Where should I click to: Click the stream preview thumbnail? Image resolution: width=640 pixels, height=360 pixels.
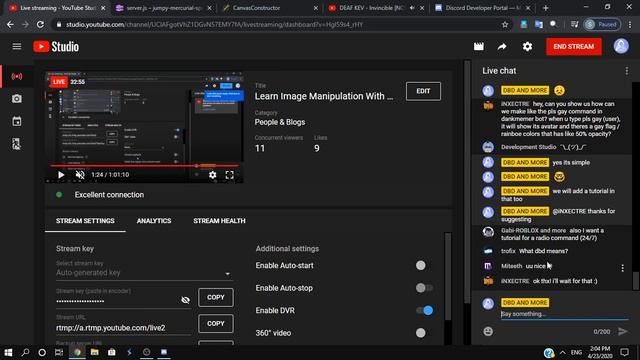point(144,127)
